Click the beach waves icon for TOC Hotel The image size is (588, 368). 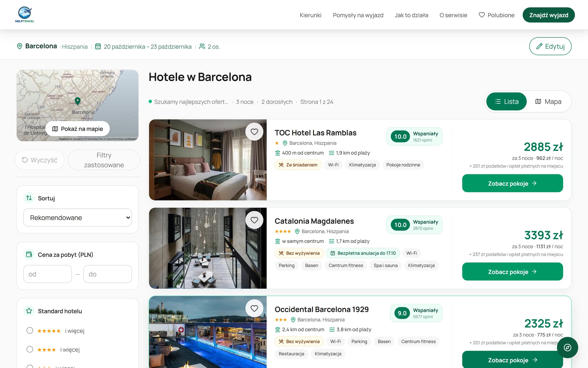(331, 153)
